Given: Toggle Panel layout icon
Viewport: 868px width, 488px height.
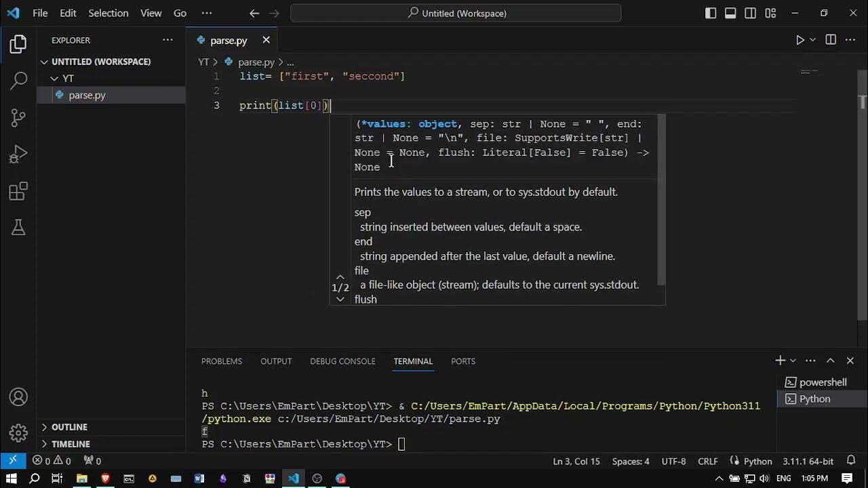Looking at the screenshot, I should click(x=730, y=13).
